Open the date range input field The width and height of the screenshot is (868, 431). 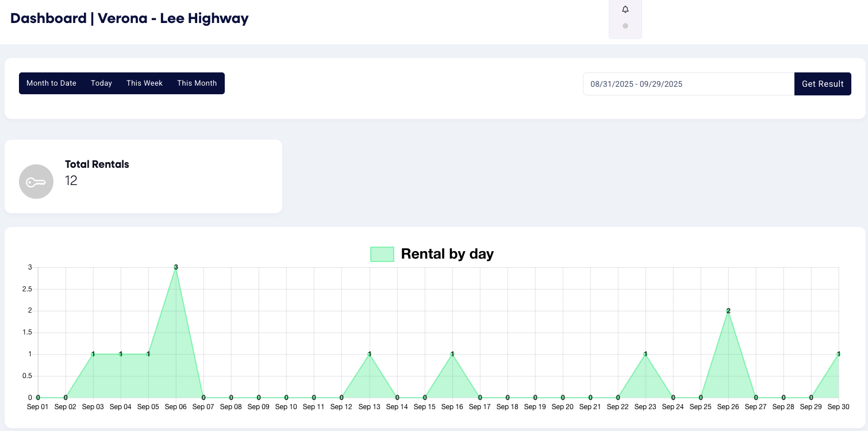688,84
